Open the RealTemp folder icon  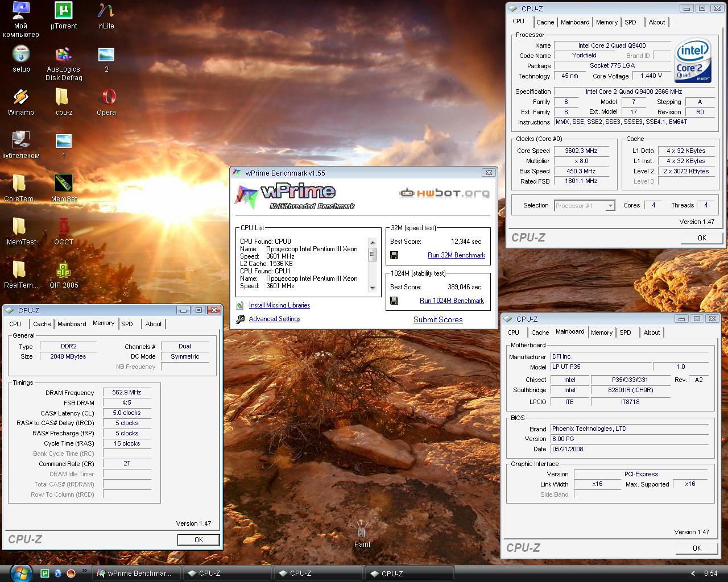coord(21,275)
